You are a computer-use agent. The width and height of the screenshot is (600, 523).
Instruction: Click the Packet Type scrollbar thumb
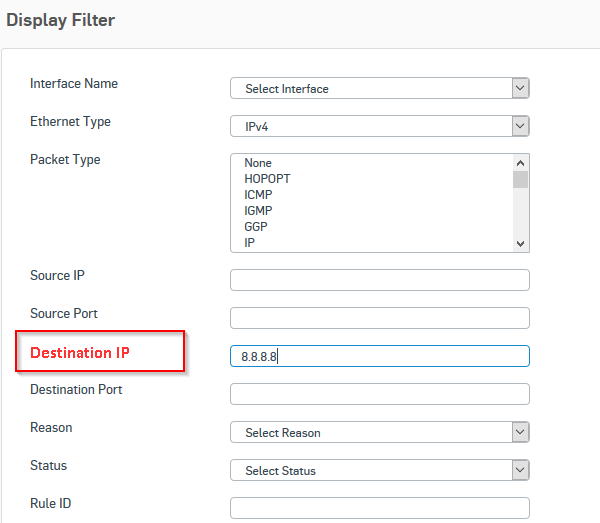[x=520, y=179]
